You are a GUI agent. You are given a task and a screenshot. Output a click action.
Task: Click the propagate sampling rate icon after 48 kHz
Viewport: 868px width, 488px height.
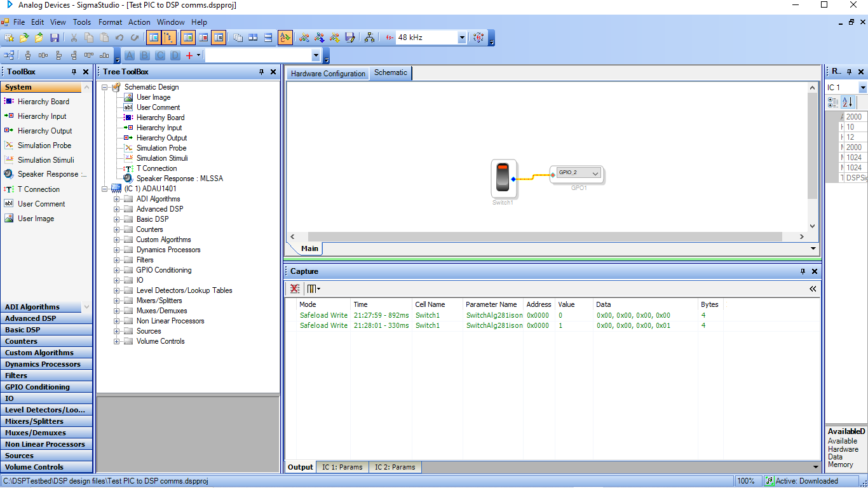479,37
